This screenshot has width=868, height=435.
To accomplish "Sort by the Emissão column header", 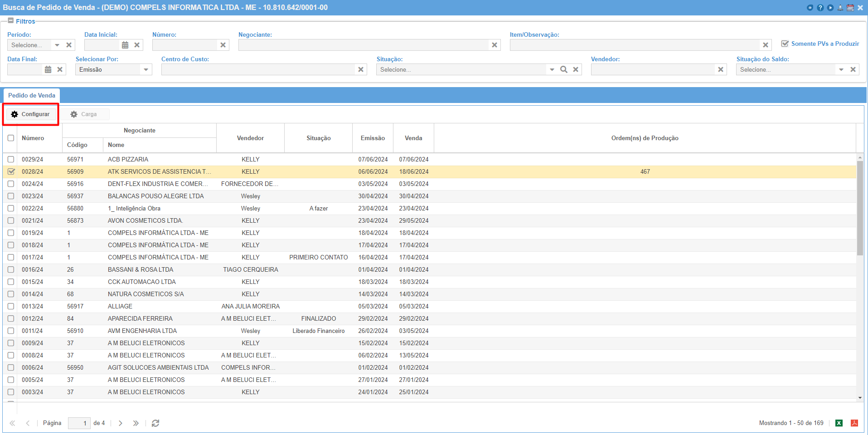I will point(373,138).
